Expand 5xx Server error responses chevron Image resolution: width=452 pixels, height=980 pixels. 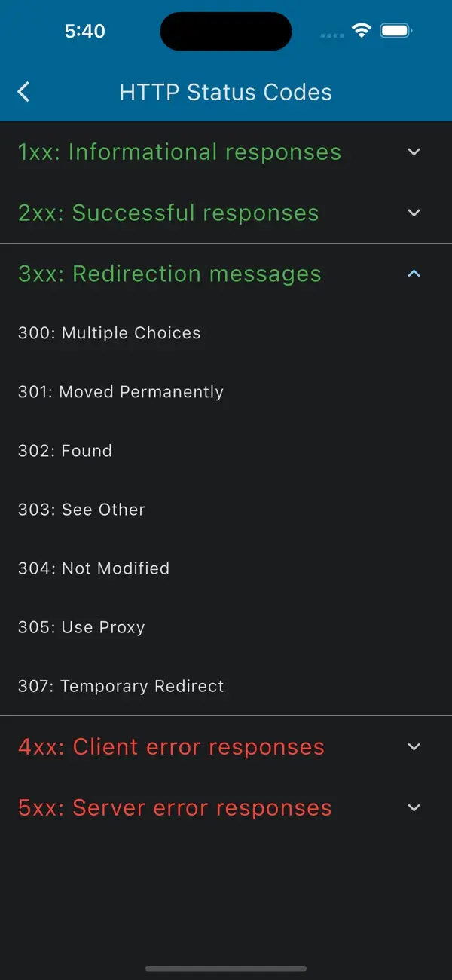click(414, 807)
